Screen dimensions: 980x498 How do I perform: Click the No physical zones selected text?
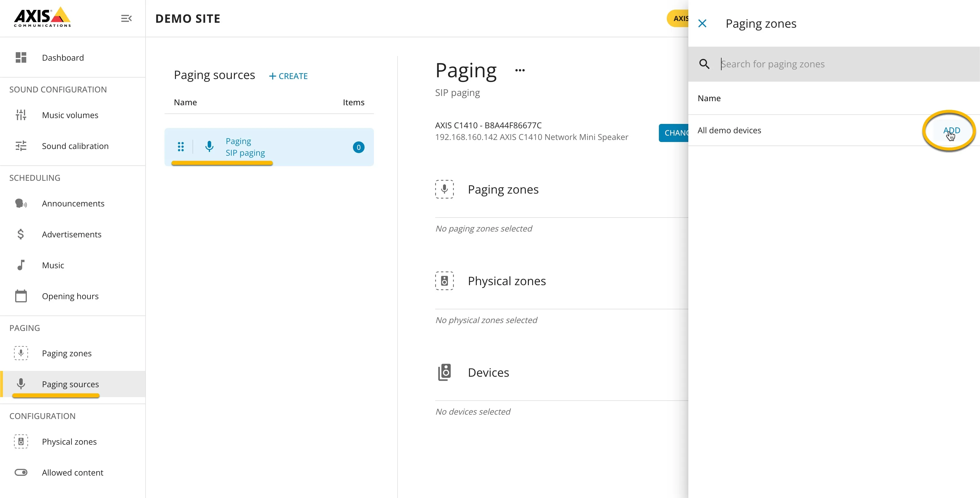click(x=486, y=320)
